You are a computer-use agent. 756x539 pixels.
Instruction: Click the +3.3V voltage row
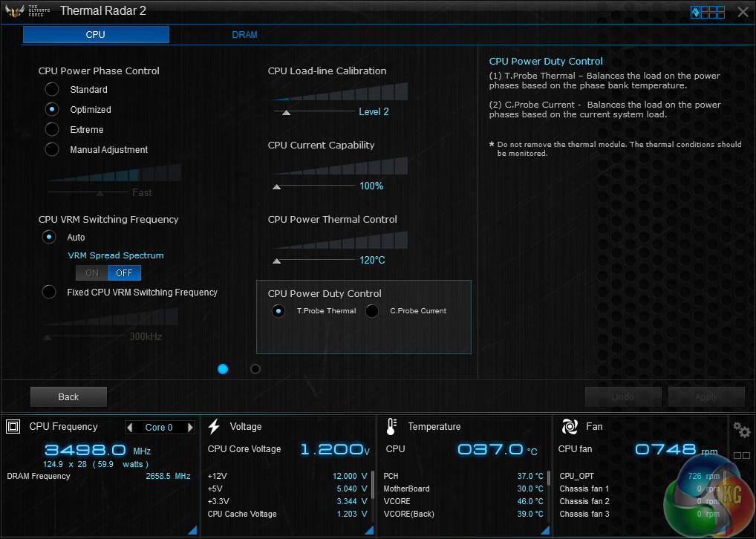pyautogui.click(x=288, y=501)
